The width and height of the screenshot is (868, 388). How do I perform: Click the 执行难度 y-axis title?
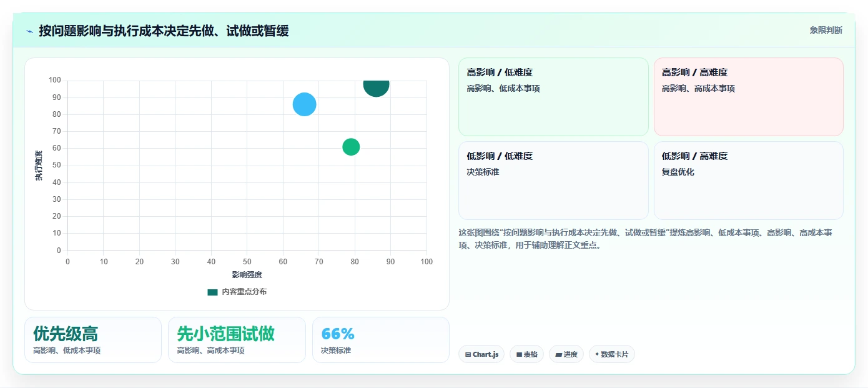pos(39,166)
